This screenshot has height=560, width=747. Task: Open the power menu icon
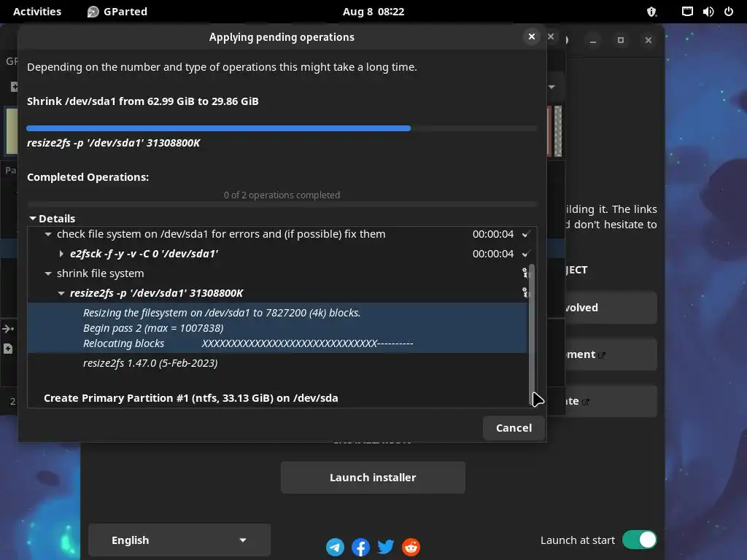[x=729, y=12]
